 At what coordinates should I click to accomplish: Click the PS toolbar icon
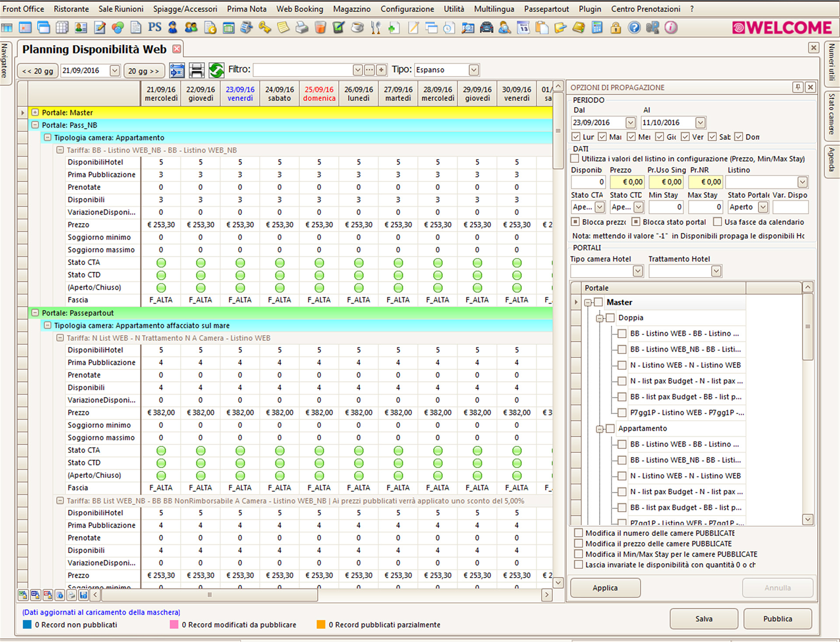point(154,28)
